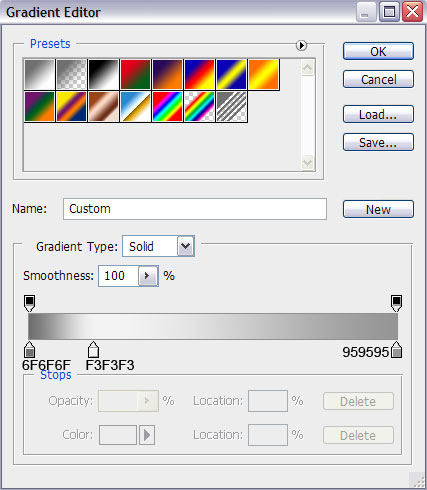Select the 6F6F6F color stop
The height and width of the screenshot is (490, 427).
pos(30,349)
